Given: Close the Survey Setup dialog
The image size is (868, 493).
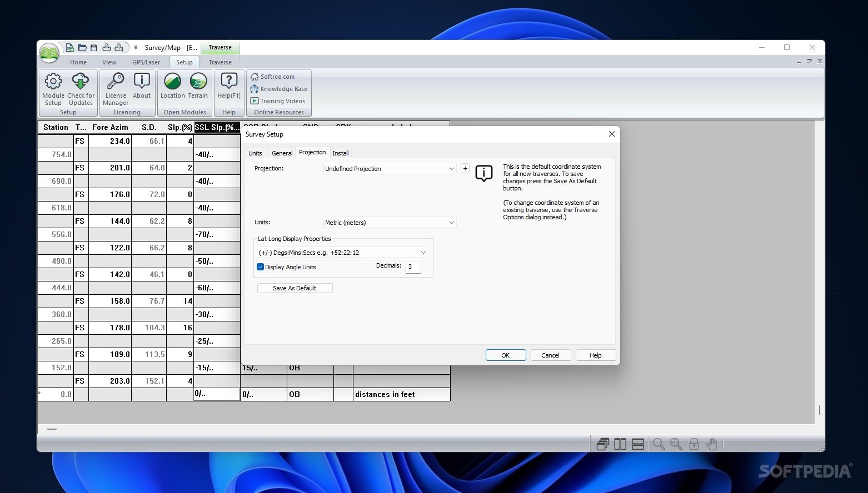Looking at the screenshot, I should tap(611, 134).
